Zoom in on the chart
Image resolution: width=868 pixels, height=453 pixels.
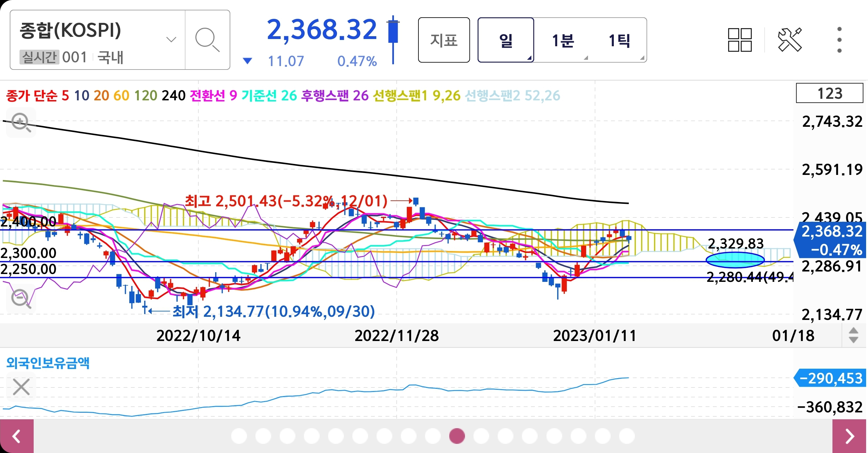(21, 123)
